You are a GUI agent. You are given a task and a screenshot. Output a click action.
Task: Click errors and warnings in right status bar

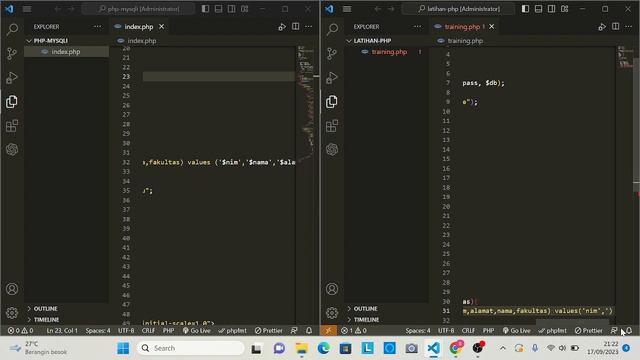(x=353, y=330)
